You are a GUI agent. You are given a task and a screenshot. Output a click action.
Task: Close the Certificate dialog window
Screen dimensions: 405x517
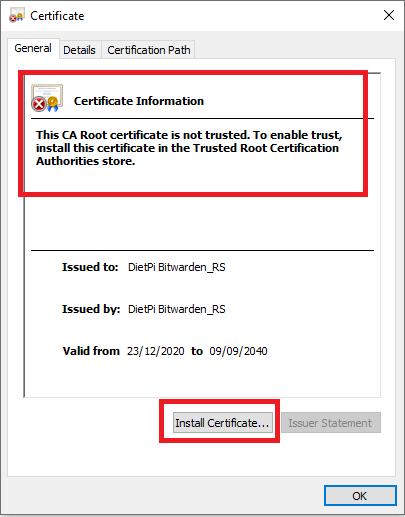[389, 15]
